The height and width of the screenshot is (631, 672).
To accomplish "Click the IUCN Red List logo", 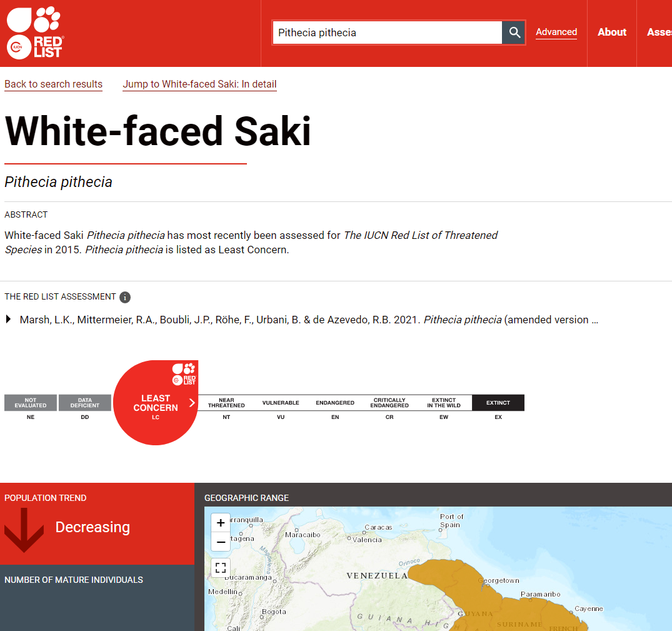I will point(35,33).
